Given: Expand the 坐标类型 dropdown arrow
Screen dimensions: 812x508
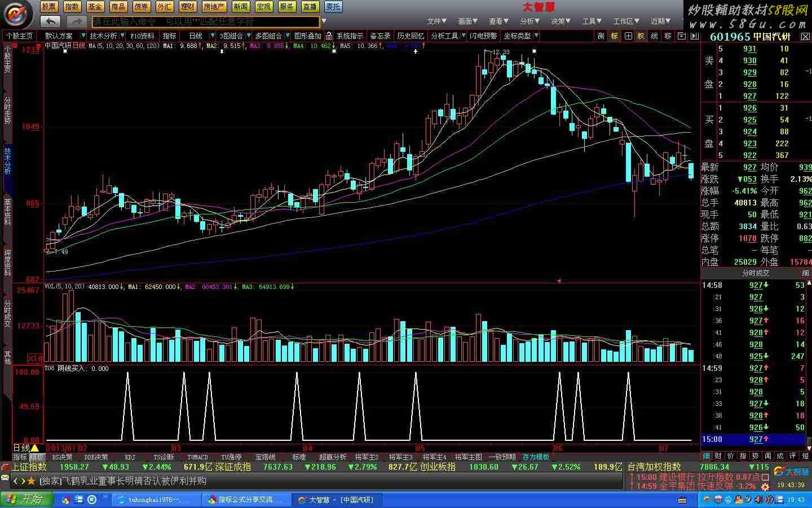Looking at the screenshot, I should [536, 36].
